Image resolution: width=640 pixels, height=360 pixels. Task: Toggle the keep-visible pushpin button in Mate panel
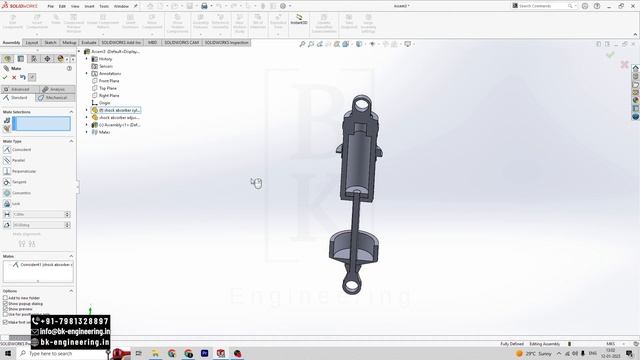(x=32, y=77)
